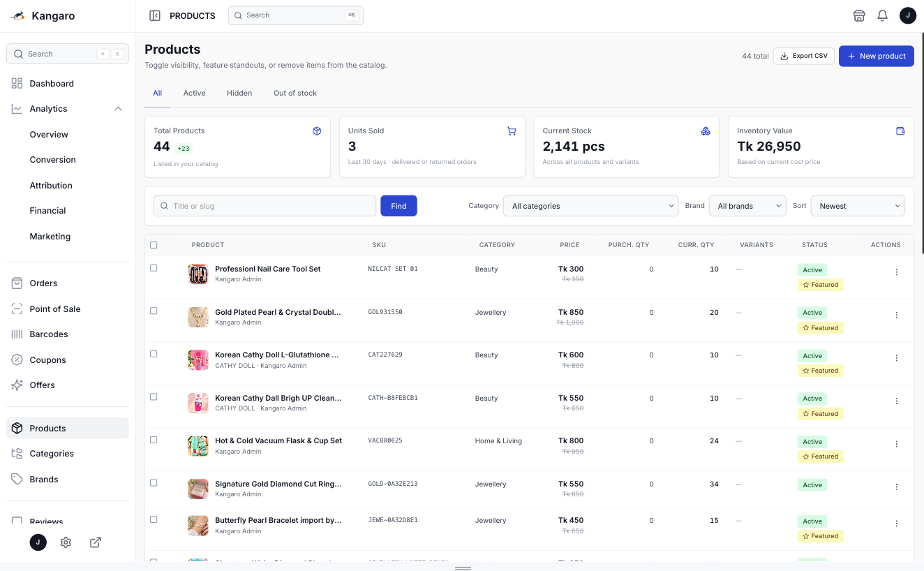Screen dimensions: 924x571
Task: Open the Sort Newest dropdown
Action: (858, 206)
